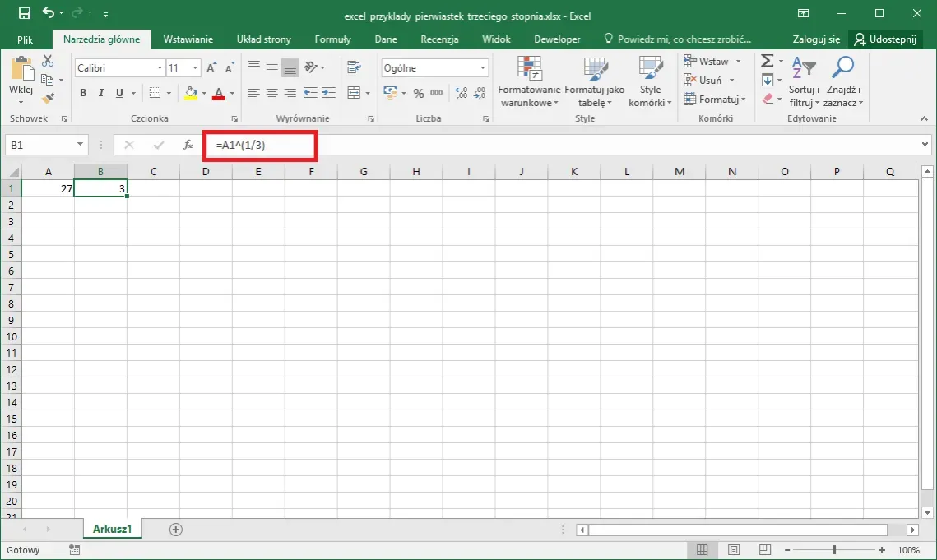Click the Save icon in the quick access toolbar
The width and height of the screenshot is (937, 560).
pyautogui.click(x=25, y=14)
